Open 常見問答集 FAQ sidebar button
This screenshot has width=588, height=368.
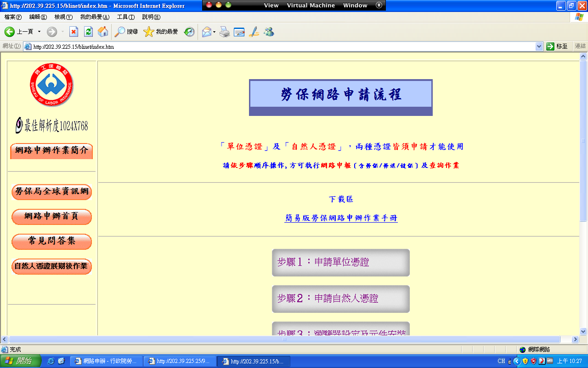[51, 241]
